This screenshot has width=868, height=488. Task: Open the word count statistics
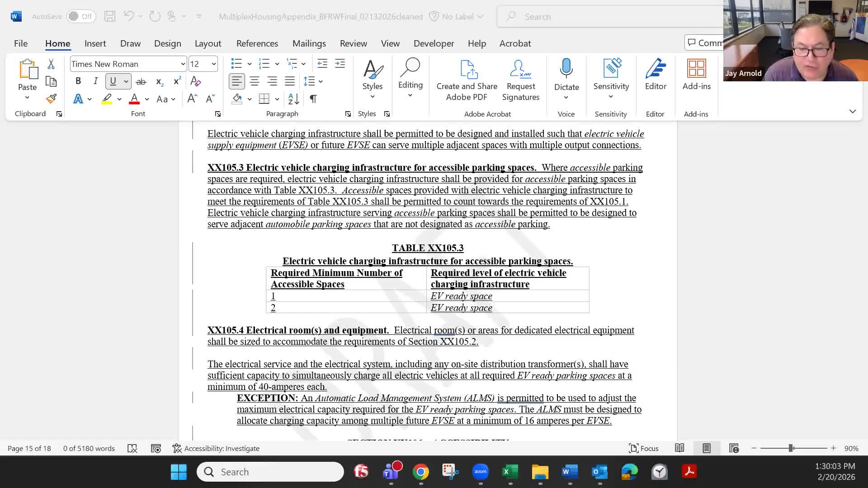[x=89, y=448]
